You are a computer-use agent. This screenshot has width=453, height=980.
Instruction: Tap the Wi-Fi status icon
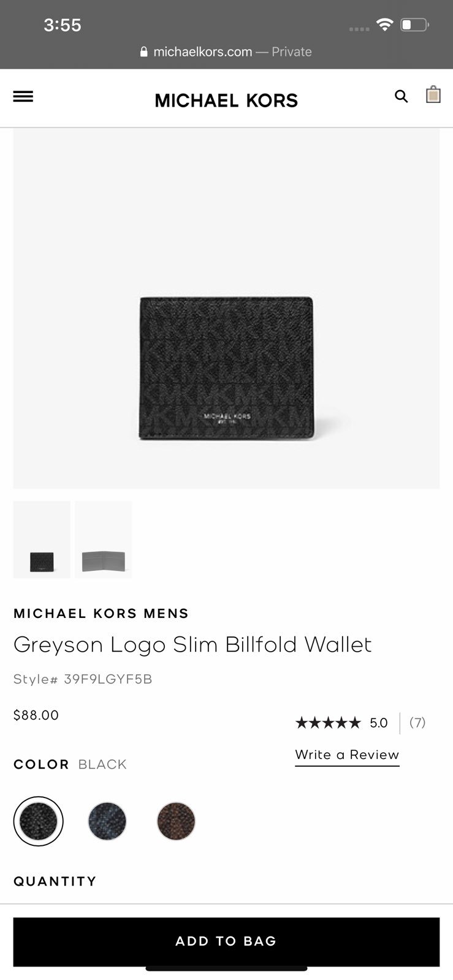coord(384,24)
